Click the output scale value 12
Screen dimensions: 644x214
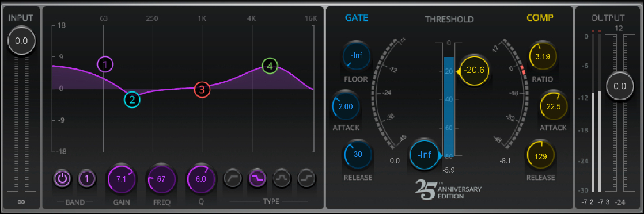620,28
